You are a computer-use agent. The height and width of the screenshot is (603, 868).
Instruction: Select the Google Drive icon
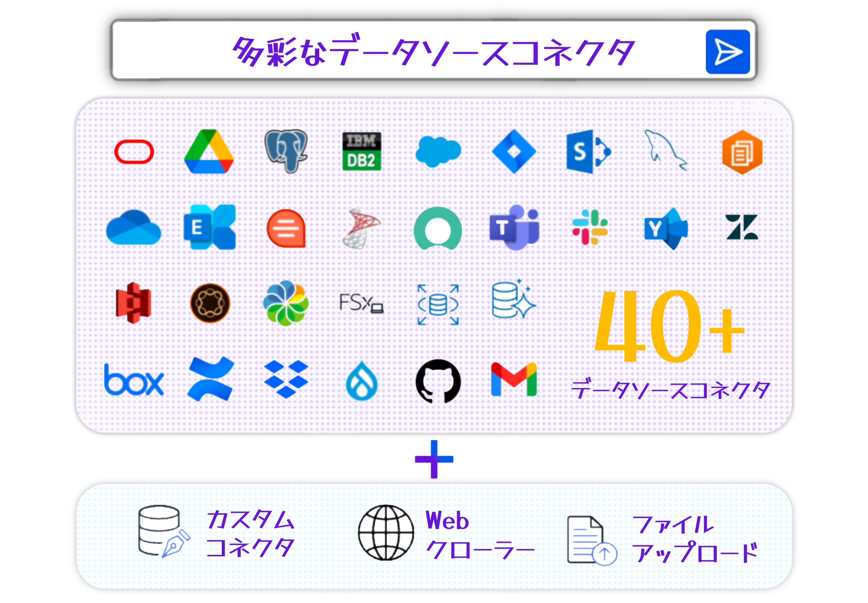(x=209, y=151)
